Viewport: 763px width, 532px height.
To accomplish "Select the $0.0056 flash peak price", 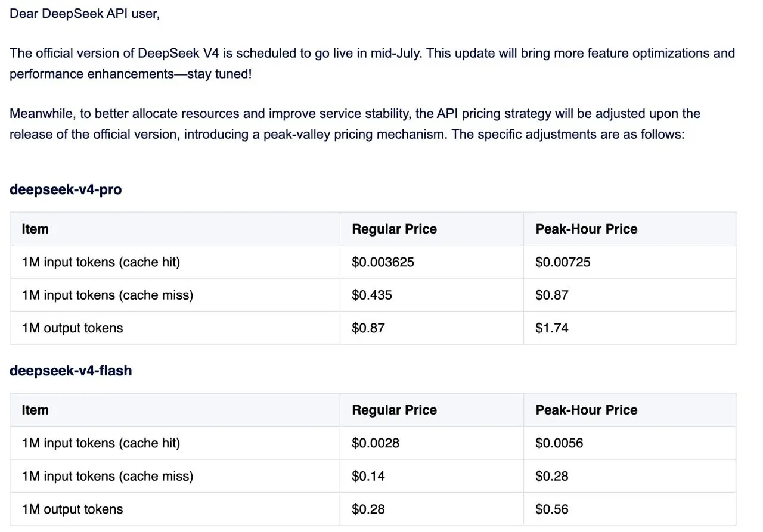I will click(559, 443).
